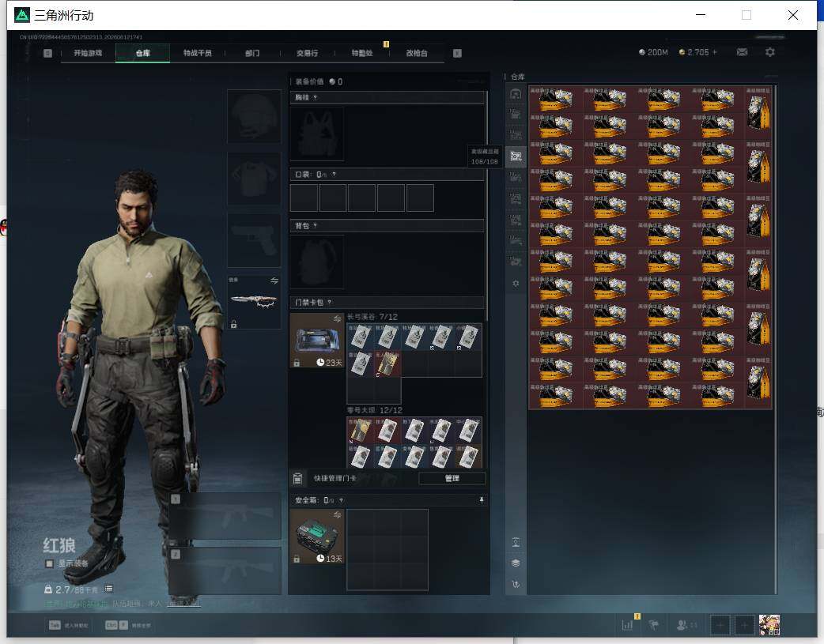
Task: Select the equipped knife slot
Action: click(254, 302)
